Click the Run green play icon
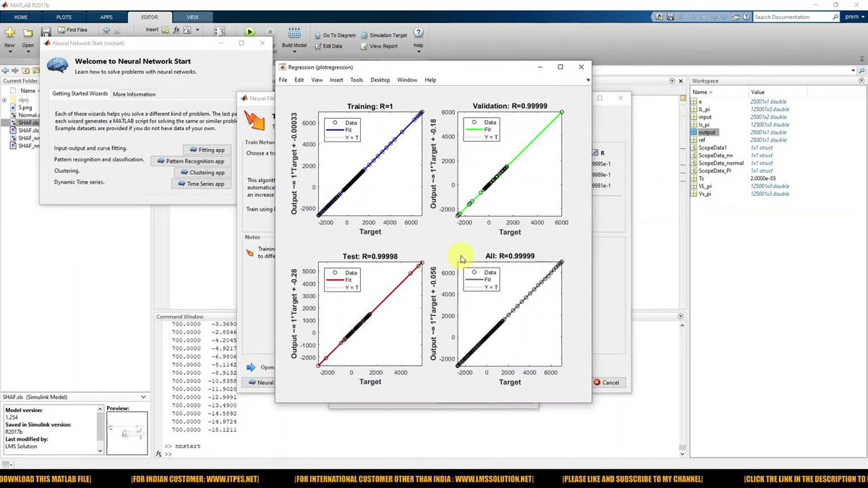Screen dimensions: 868x488 point(250,32)
